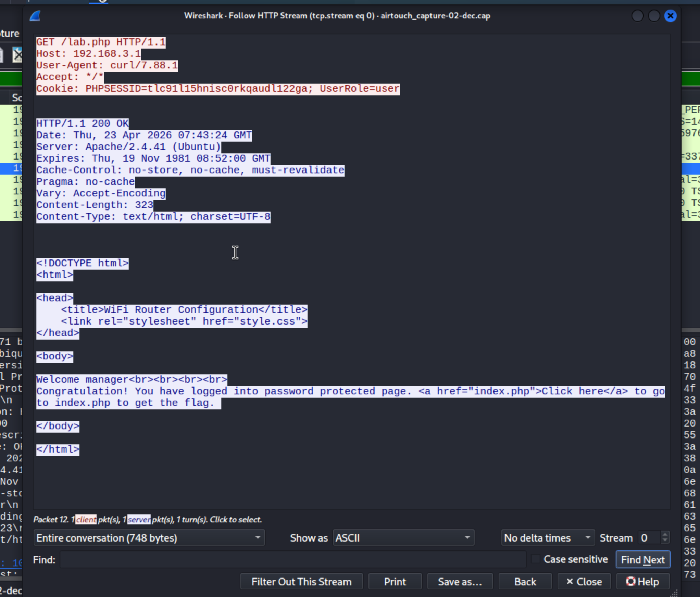Click the dialog resize grip corner
The width and height of the screenshot is (700, 597).
[674, 593]
